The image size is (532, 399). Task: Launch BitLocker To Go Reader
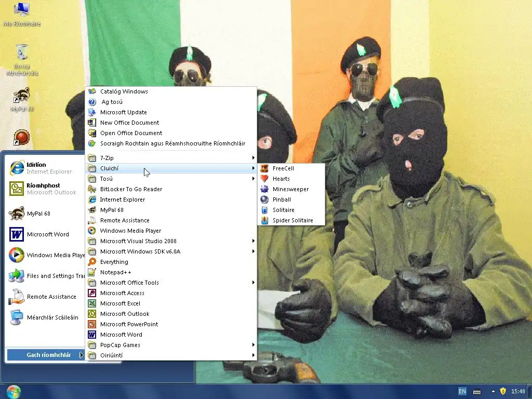(171, 189)
